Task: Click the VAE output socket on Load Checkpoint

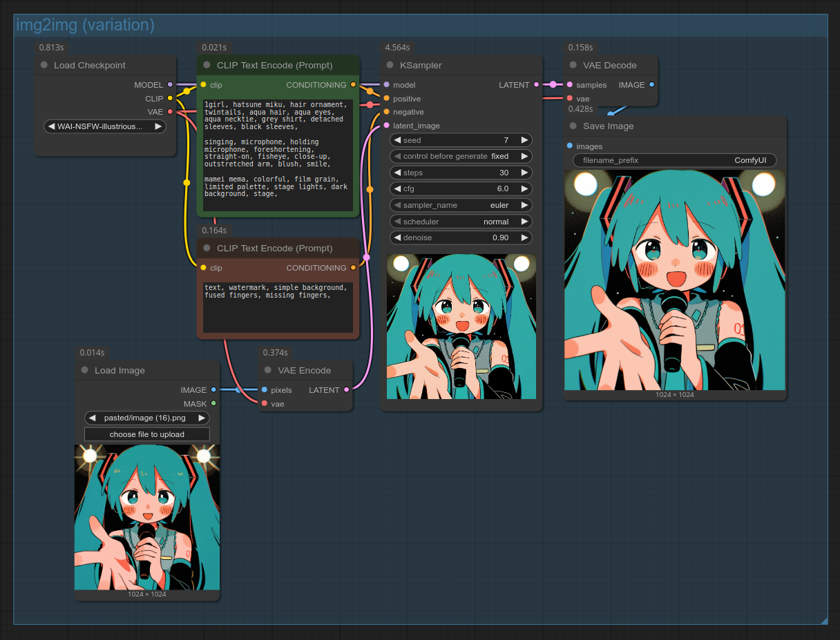Action: coord(170,112)
